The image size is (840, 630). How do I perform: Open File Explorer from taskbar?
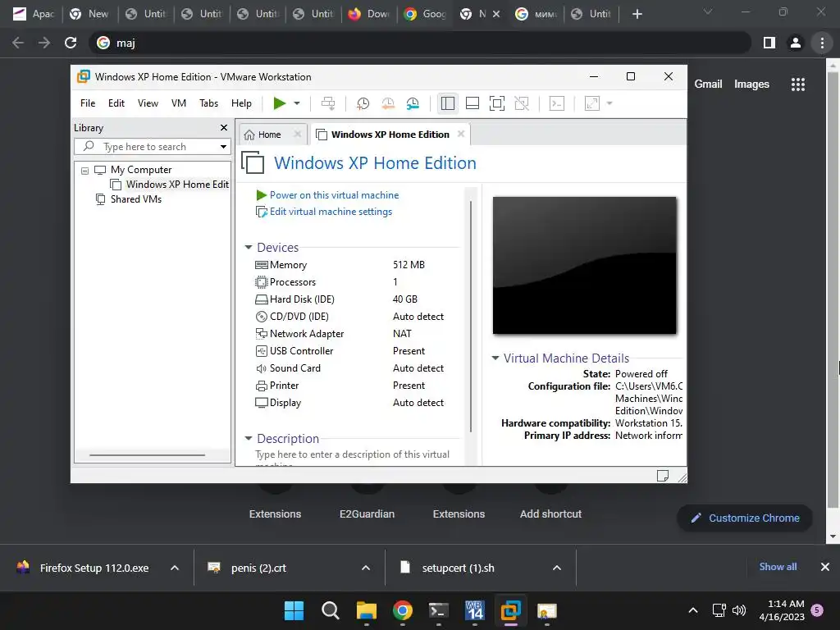tap(367, 610)
